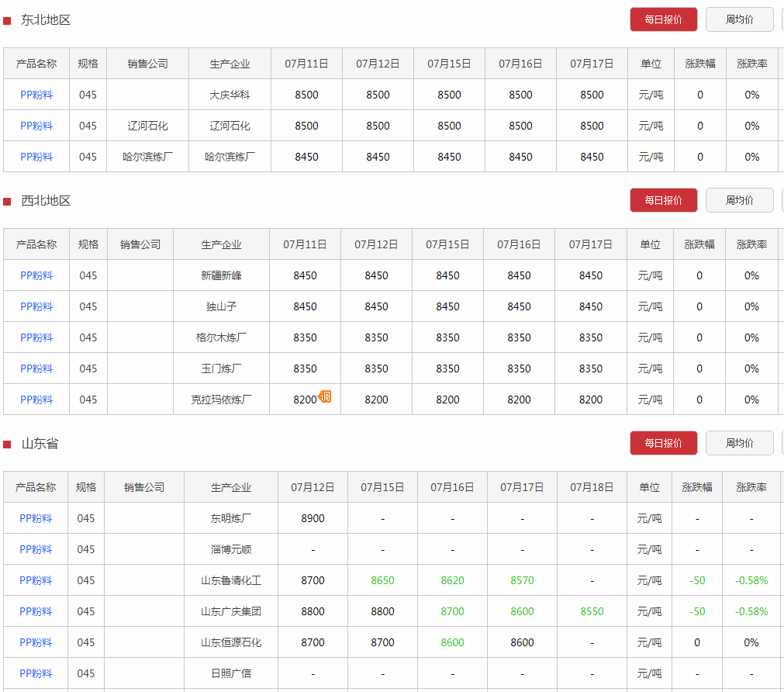Click 8350 under 07月15日 for 玉门炼厂
The width and height of the screenshot is (784, 692).
pyautogui.click(x=447, y=368)
